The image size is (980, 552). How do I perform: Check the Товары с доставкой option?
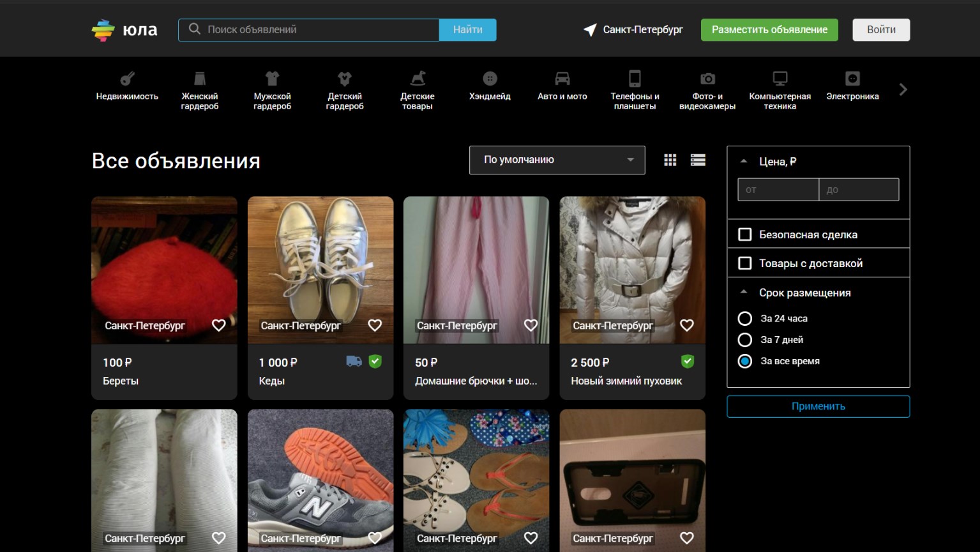744,263
